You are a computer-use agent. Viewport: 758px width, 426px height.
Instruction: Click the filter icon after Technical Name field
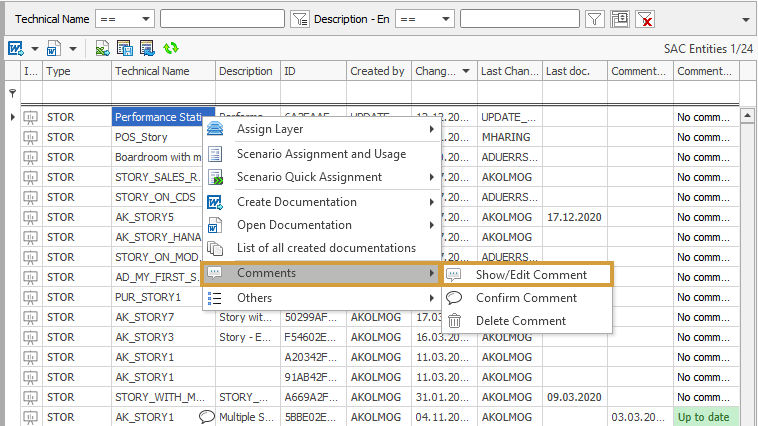[x=299, y=19]
